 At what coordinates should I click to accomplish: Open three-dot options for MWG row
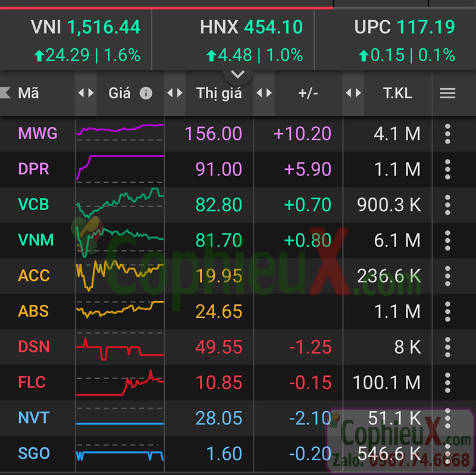[447, 134]
